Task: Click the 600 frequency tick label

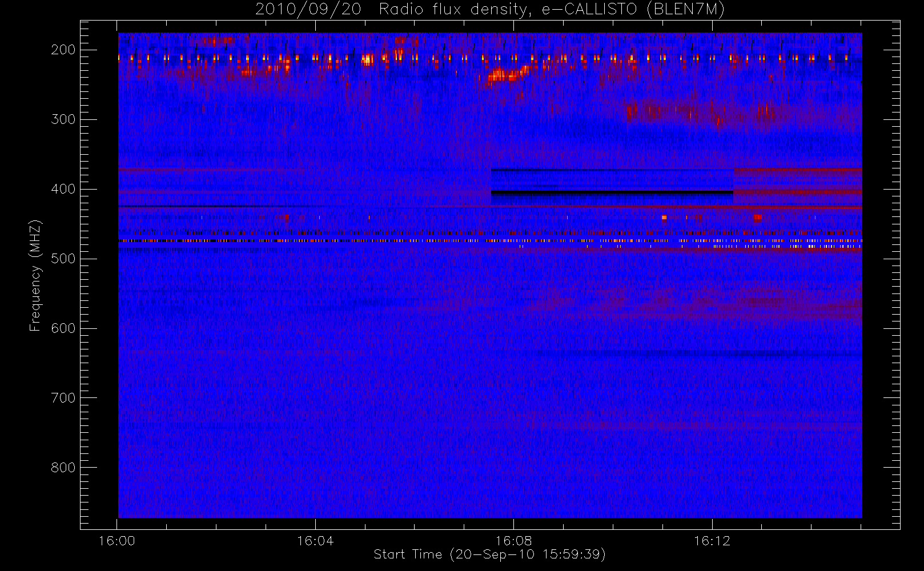Action: point(63,328)
